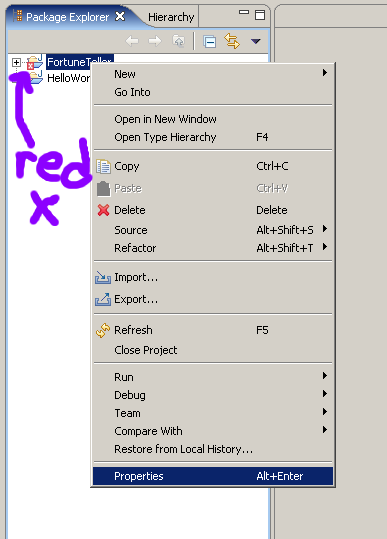Screen dimensions: 387x539
Task: Click the Compare With submenu arrow
Action: coord(324,429)
